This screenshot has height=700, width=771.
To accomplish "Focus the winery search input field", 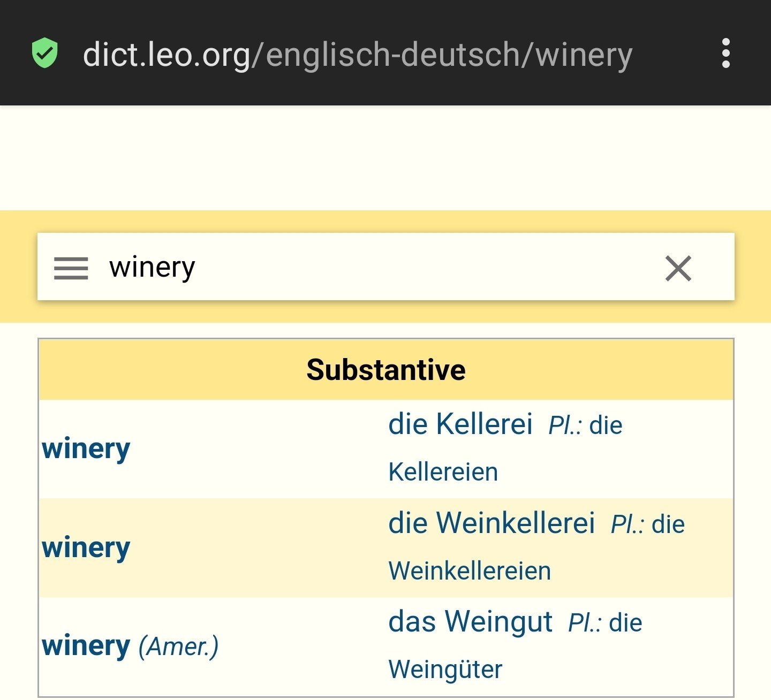I will click(x=375, y=267).
